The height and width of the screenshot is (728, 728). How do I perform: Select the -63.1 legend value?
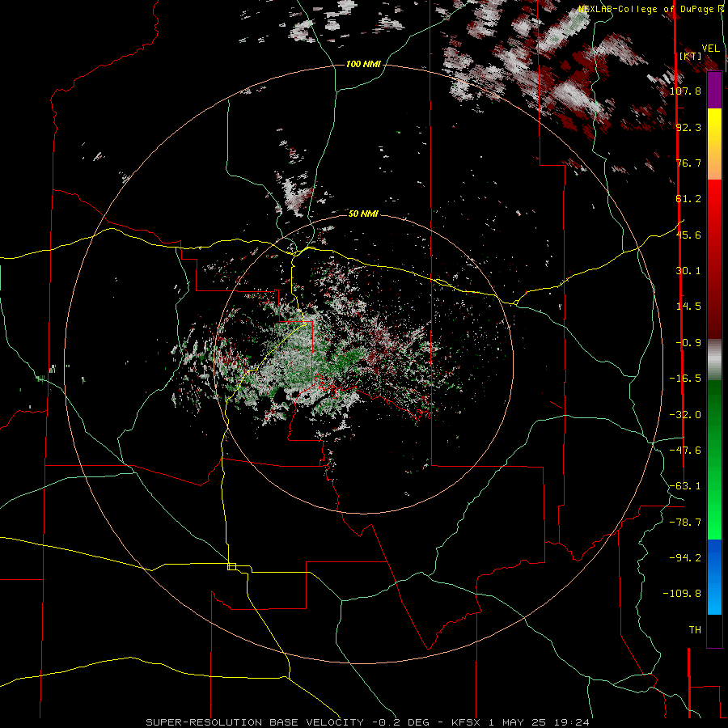coord(685,486)
